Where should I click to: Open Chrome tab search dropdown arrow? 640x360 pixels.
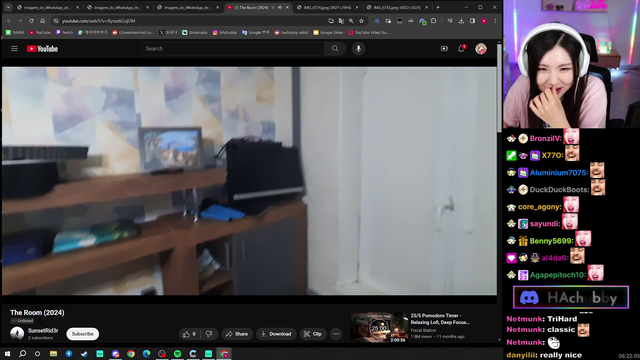(8, 7)
